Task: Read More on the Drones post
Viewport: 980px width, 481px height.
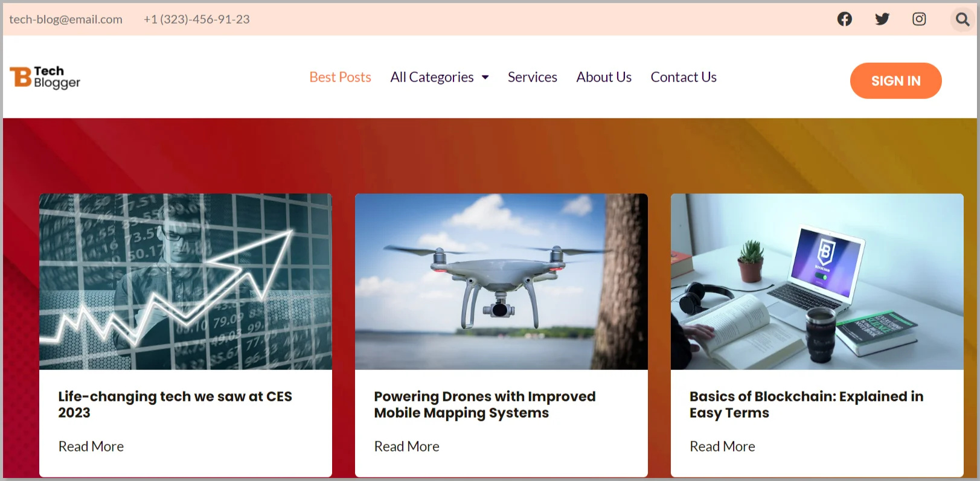Action: [x=406, y=447]
